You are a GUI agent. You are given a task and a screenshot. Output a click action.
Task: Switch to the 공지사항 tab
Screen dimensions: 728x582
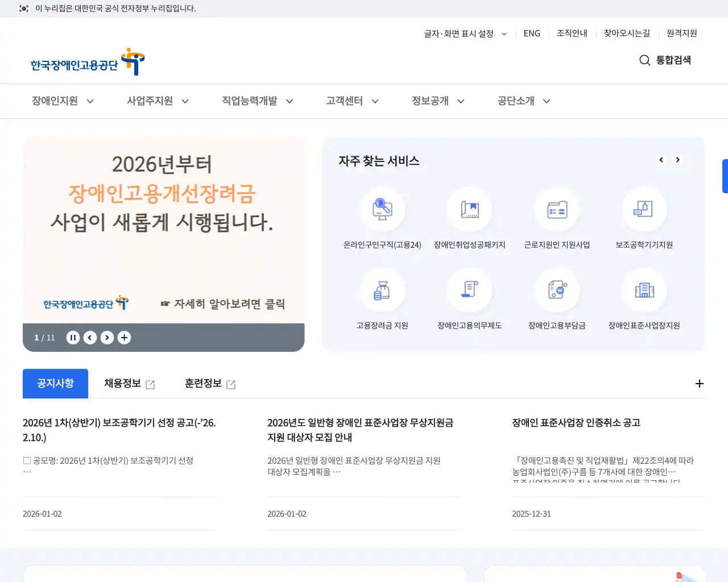(55, 384)
